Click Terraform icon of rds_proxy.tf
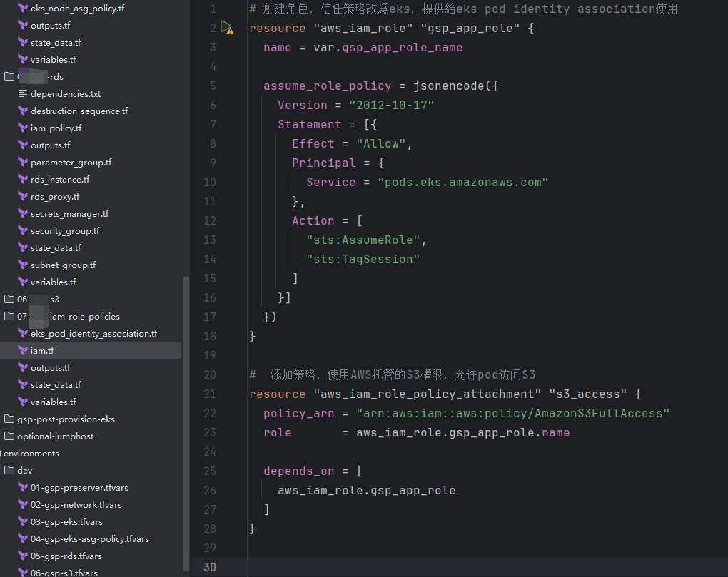Screen dimensions: 728x577 (23, 197)
